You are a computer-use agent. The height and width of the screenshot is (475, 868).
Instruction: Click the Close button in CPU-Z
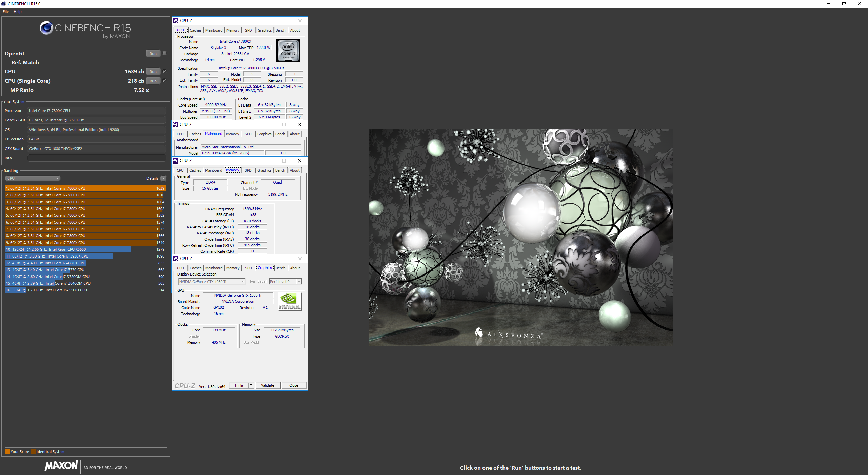294,385
